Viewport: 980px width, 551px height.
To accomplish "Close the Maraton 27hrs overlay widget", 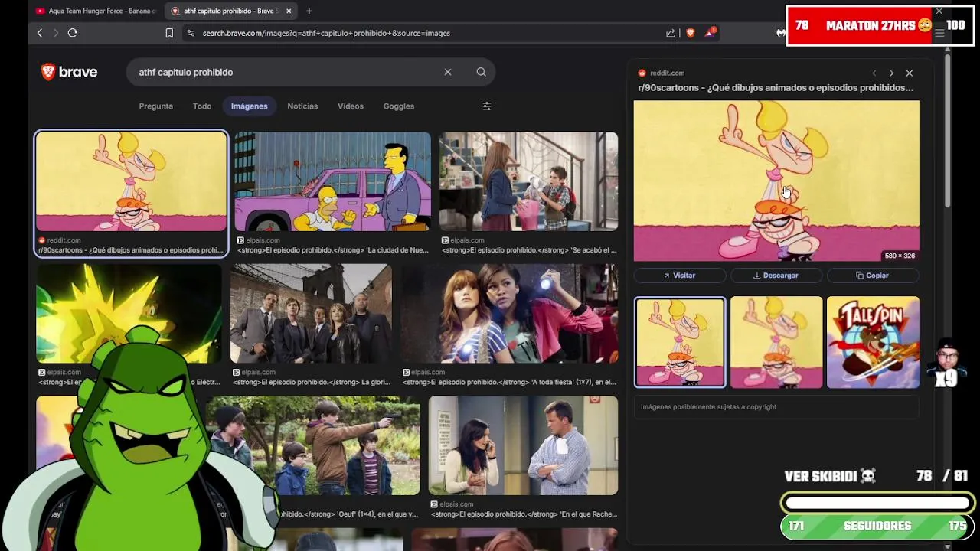I will (939, 11).
